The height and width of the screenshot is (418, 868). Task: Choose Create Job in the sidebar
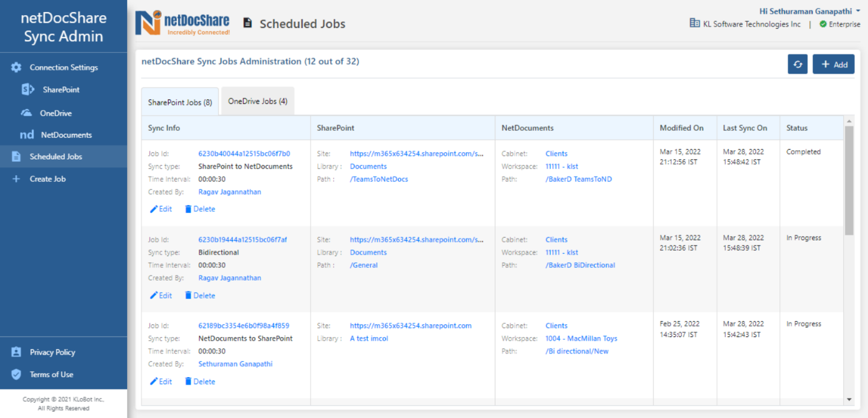47,179
